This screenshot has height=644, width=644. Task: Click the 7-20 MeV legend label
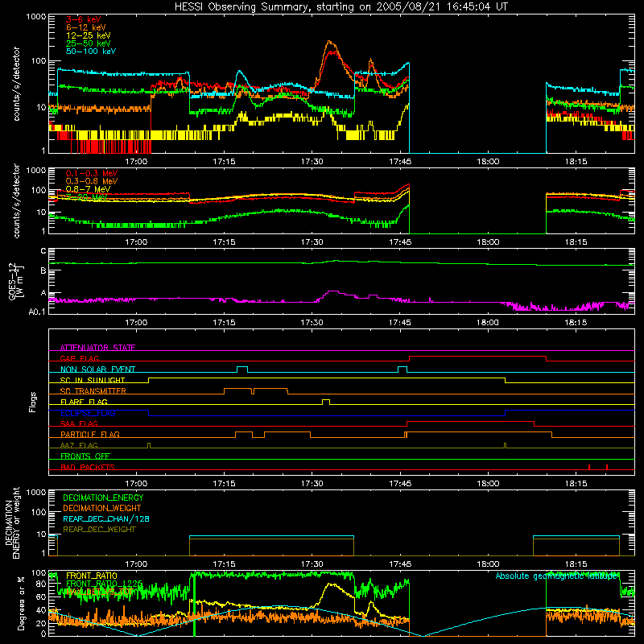tap(87, 197)
